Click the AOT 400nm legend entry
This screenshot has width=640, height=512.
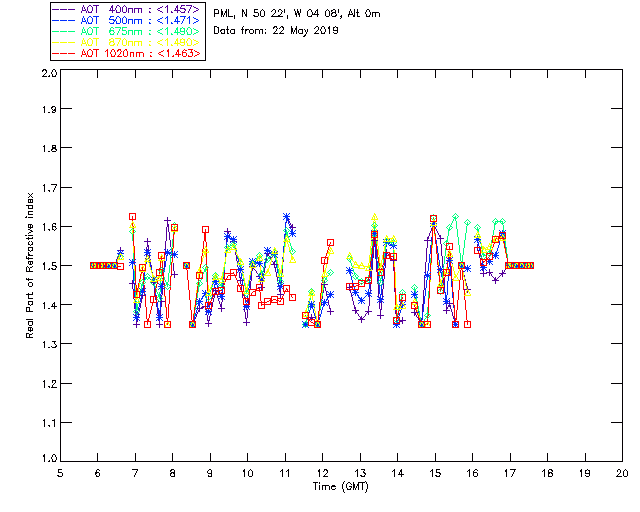pyautogui.click(x=127, y=9)
